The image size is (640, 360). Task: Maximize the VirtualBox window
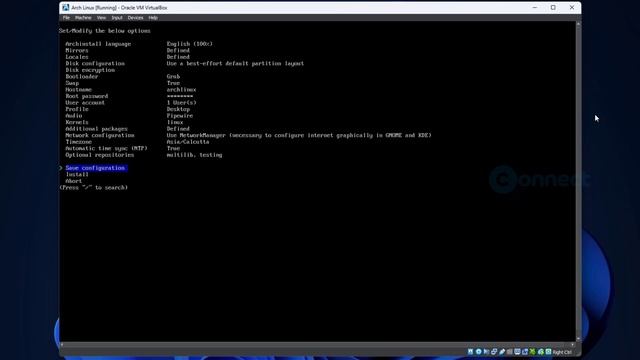[x=553, y=7]
